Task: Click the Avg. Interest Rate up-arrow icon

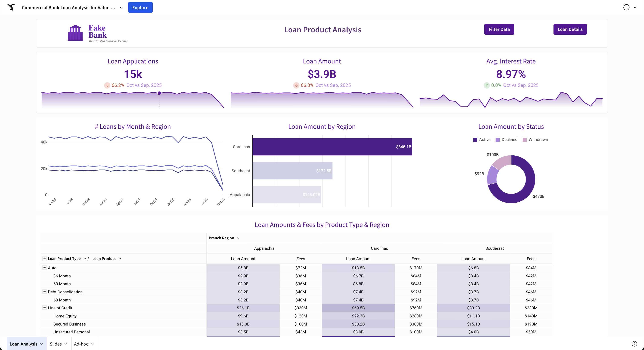Action: coord(486,85)
